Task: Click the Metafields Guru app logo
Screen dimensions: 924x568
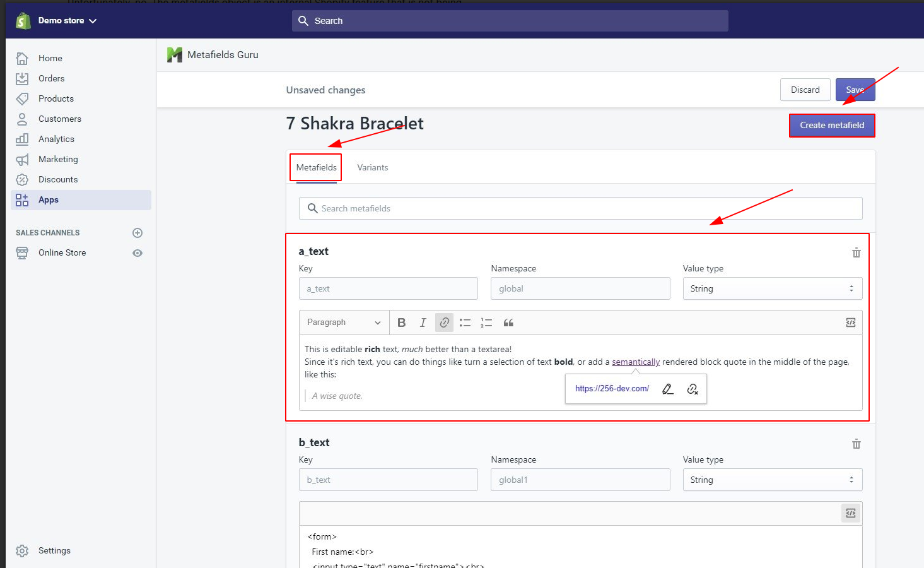Action: [x=175, y=55]
